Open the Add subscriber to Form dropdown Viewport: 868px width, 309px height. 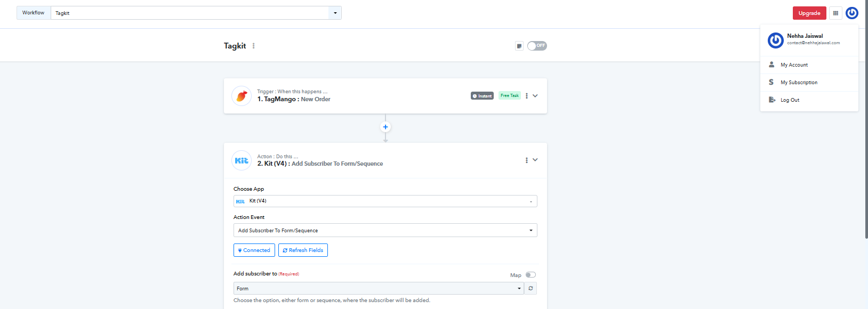[379, 288]
